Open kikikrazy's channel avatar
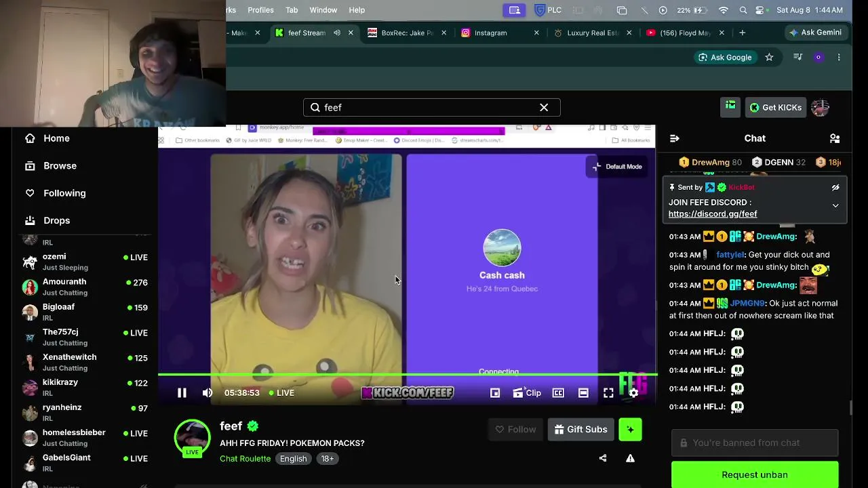 pyautogui.click(x=30, y=387)
